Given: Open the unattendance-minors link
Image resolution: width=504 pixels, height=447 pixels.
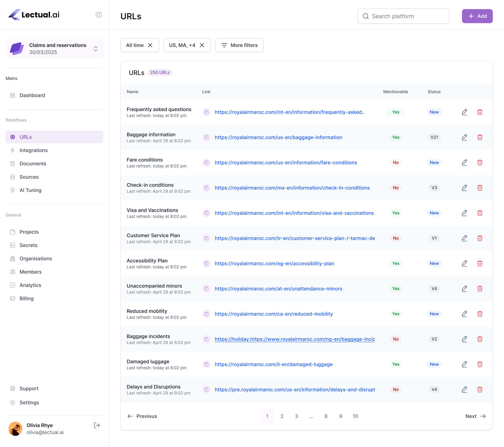Looking at the screenshot, I should 278,288.
